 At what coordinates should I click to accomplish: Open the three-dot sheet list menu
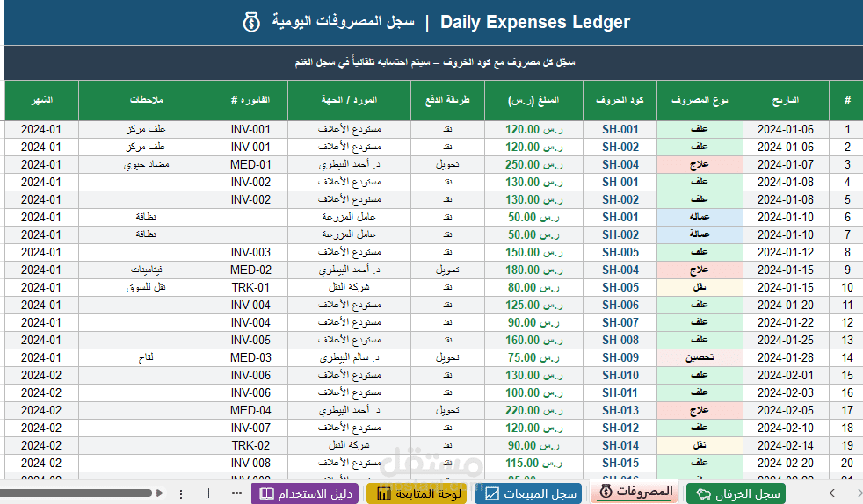click(x=236, y=493)
